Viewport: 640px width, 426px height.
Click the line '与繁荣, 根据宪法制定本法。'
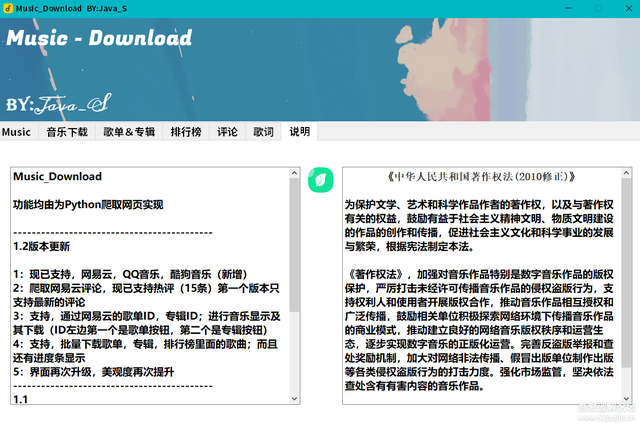coord(409,246)
